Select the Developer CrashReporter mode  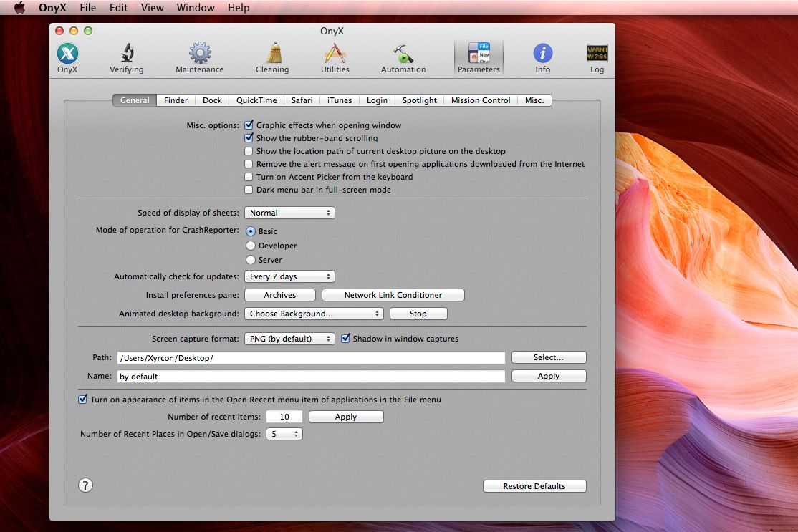251,246
